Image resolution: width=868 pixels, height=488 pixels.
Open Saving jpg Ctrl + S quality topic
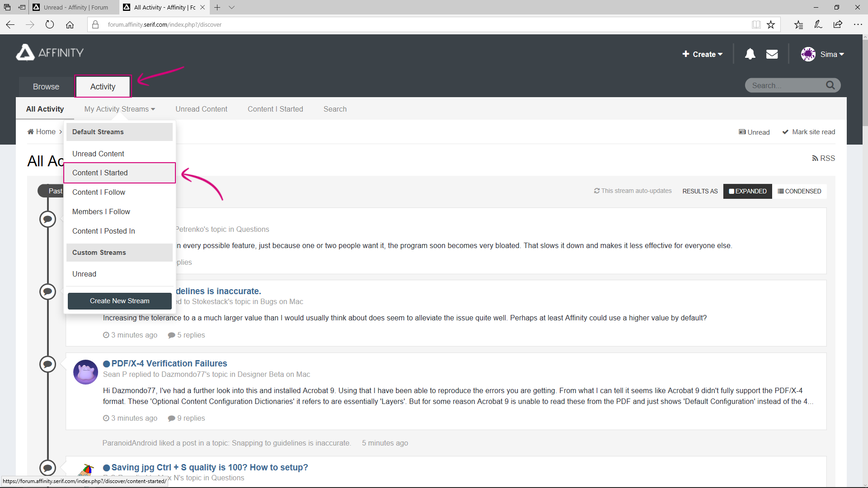click(x=210, y=467)
